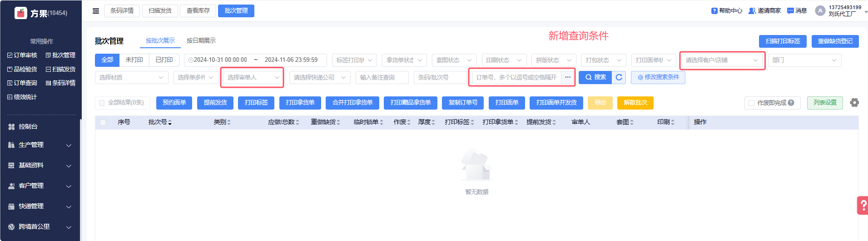Open the 打包状态 dropdown
Screen dimensions: 868x241
tap(604, 60)
